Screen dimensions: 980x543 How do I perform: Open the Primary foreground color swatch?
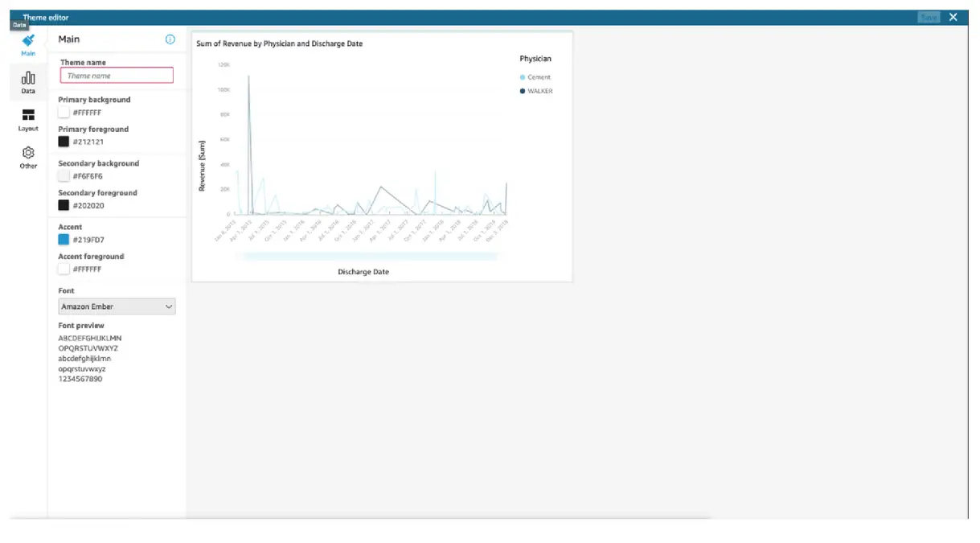[64, 142]
